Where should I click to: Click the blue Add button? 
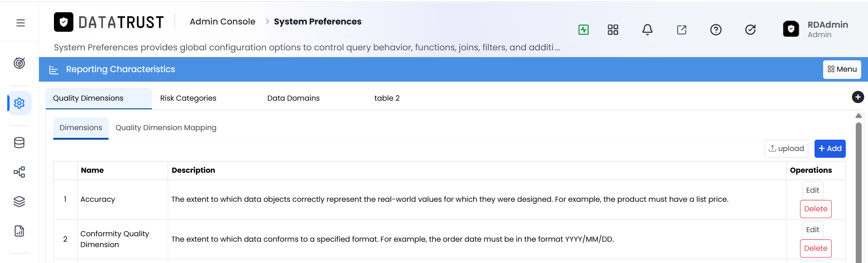point(830,149)
